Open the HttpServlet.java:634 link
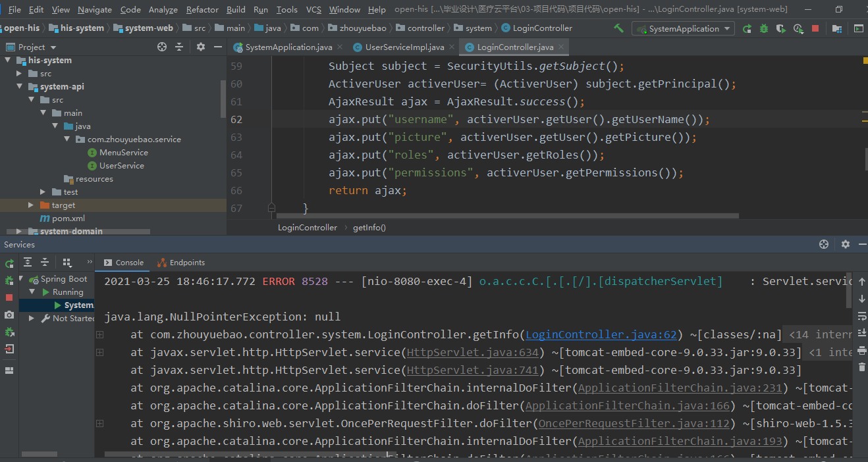The height and width of the screenshot is (462, 868). [473, 352]
